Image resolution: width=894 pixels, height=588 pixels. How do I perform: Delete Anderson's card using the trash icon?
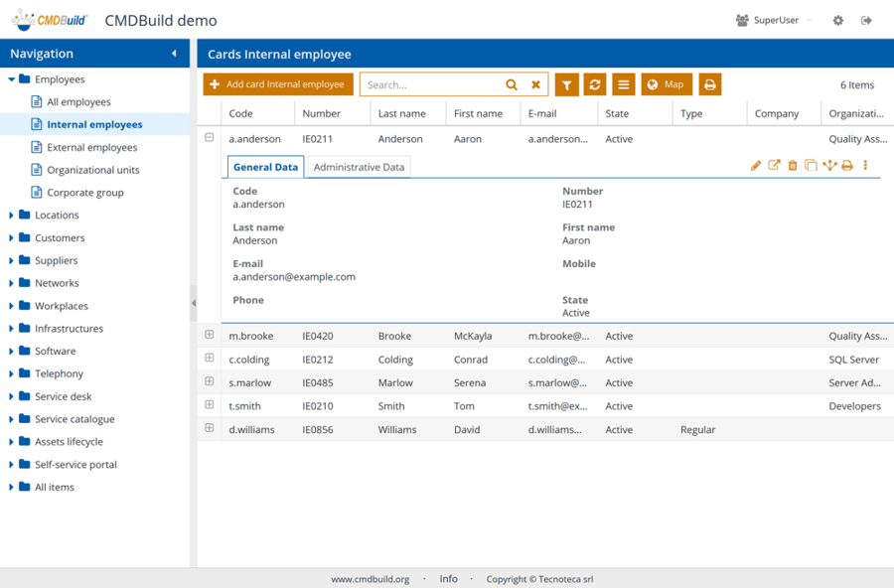click(793, 166)
